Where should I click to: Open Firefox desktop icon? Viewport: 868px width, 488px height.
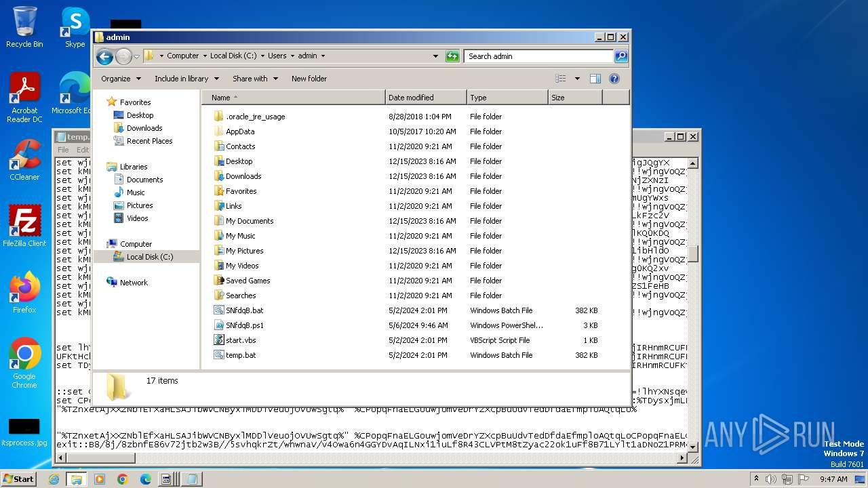tap(24, 292)
